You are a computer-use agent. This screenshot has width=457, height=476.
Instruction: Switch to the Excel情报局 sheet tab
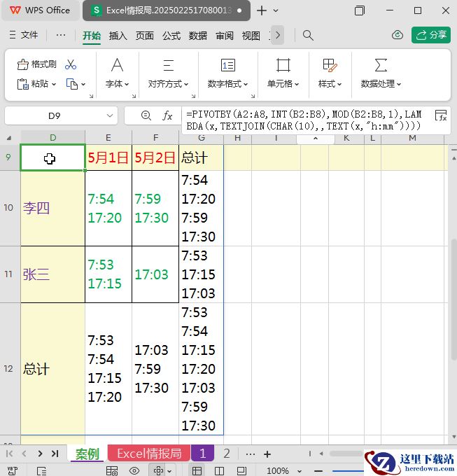(149, 454)
